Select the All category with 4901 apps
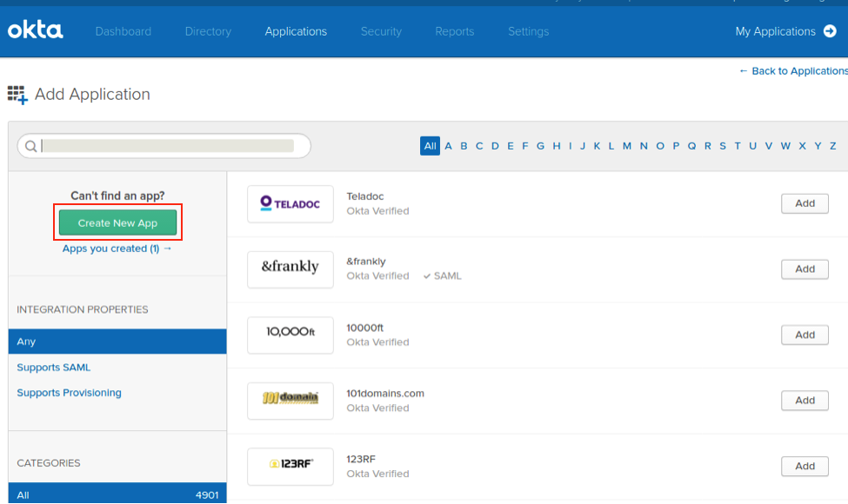Viewport: 848px width, 504px height. click(x=117, y=494)
